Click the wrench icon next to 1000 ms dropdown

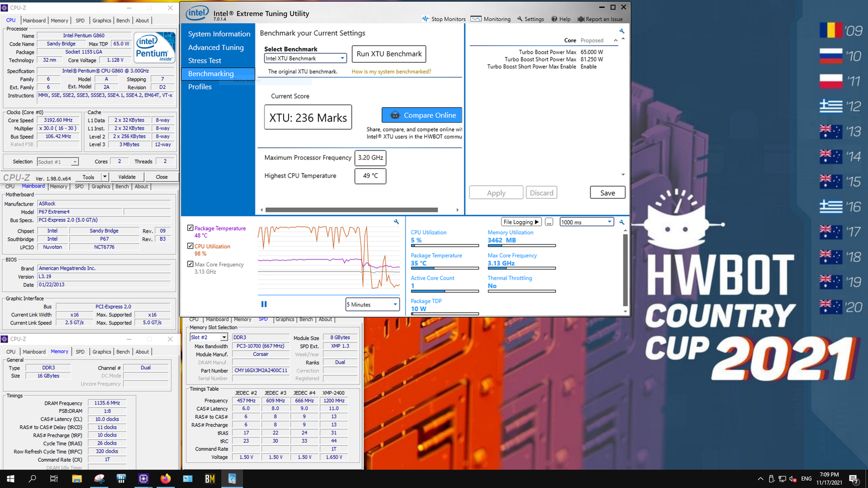(x=622, y=222)
